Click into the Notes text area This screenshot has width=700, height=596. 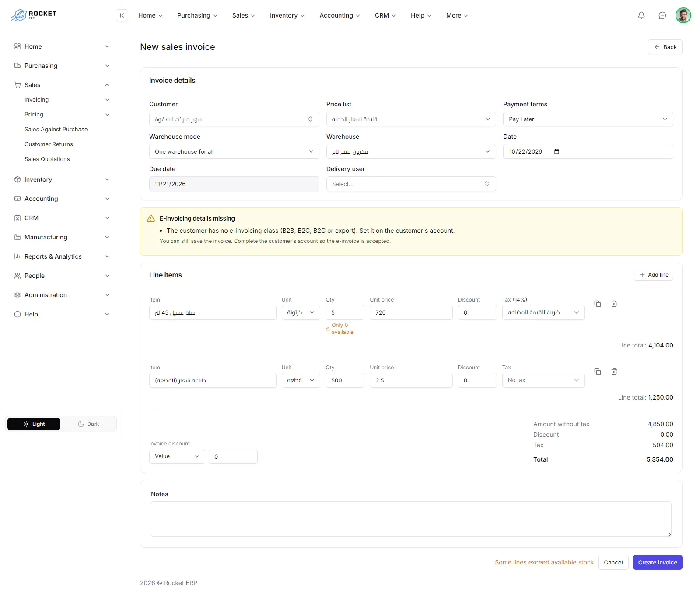click(x=411, y=519)
